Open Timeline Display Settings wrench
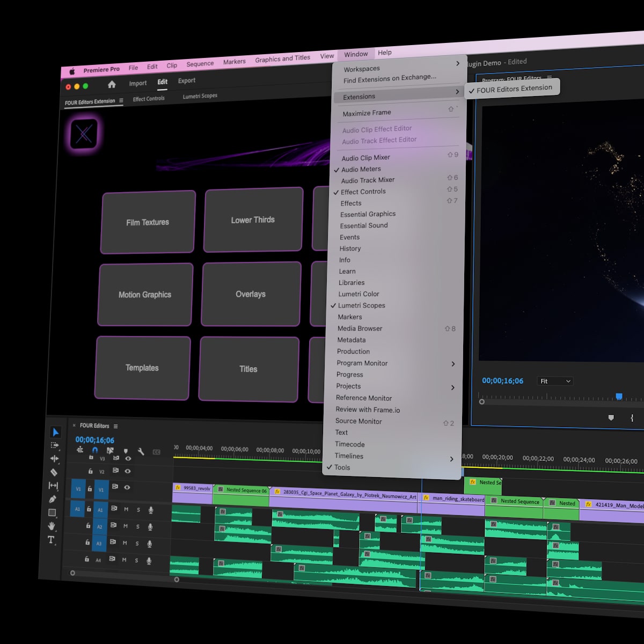 [141, 452]
